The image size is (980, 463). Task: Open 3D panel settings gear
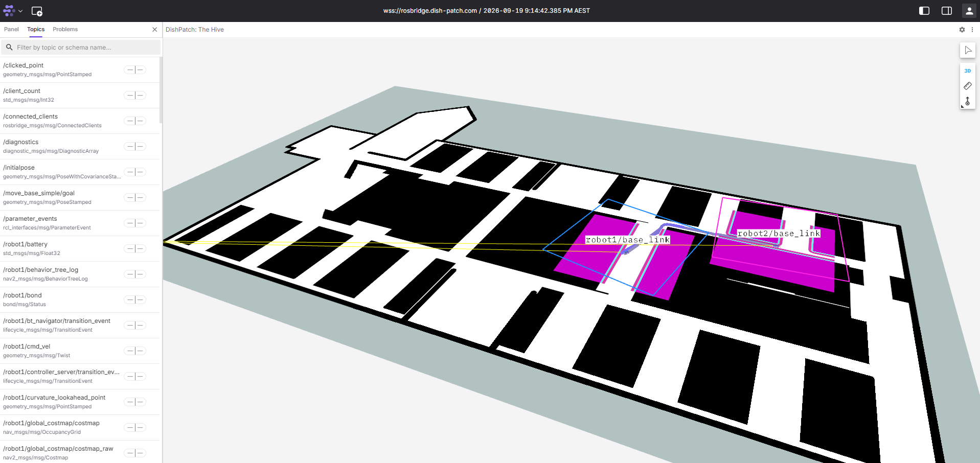pyautogui.click(x=962, y=30)
